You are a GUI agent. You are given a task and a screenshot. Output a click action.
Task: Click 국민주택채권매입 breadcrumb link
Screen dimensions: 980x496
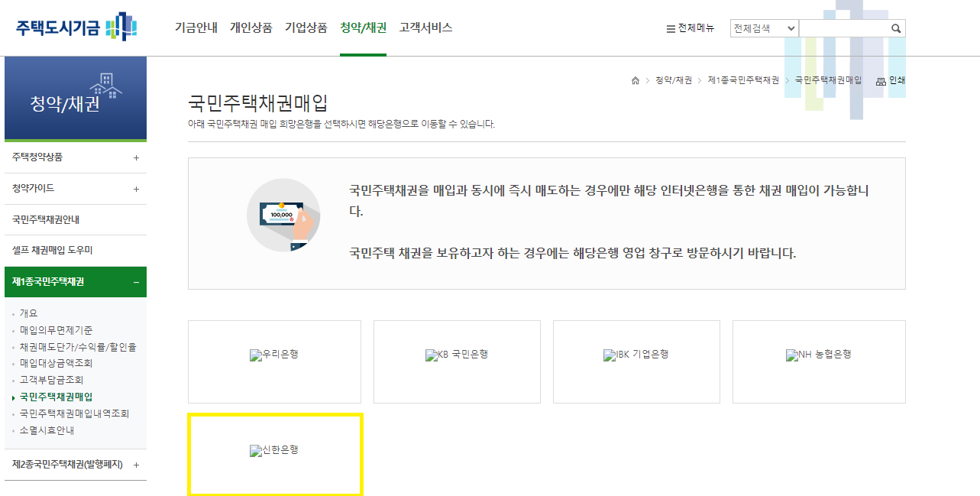click(828, 80)
